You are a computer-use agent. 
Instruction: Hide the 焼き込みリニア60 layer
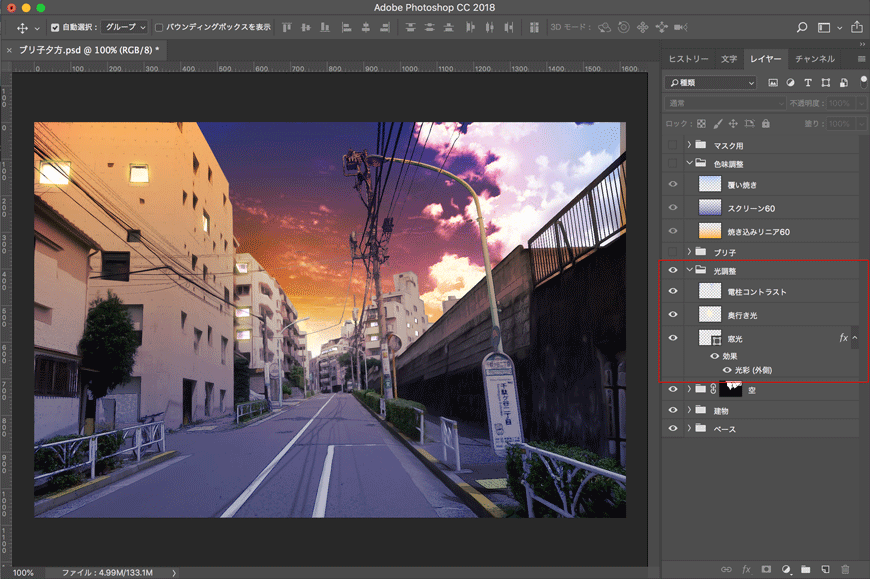(x=672, y=231)
